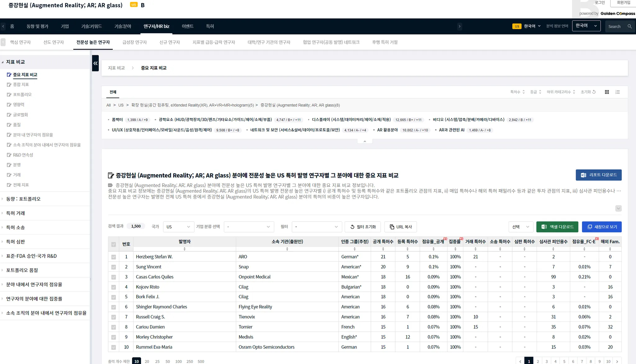Open the 국가 US dropdown
Viewport: 636px width, 364px height.
(178, 227)
